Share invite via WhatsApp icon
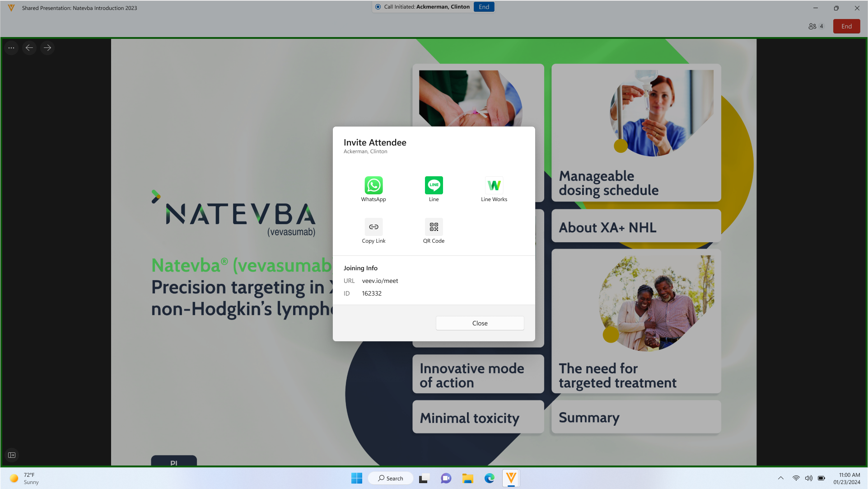 pos(373,185)
